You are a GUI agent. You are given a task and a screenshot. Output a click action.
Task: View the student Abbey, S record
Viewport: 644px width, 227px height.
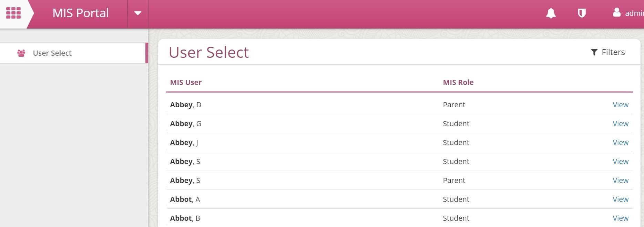pyautogui.click(x=621, y=161)
